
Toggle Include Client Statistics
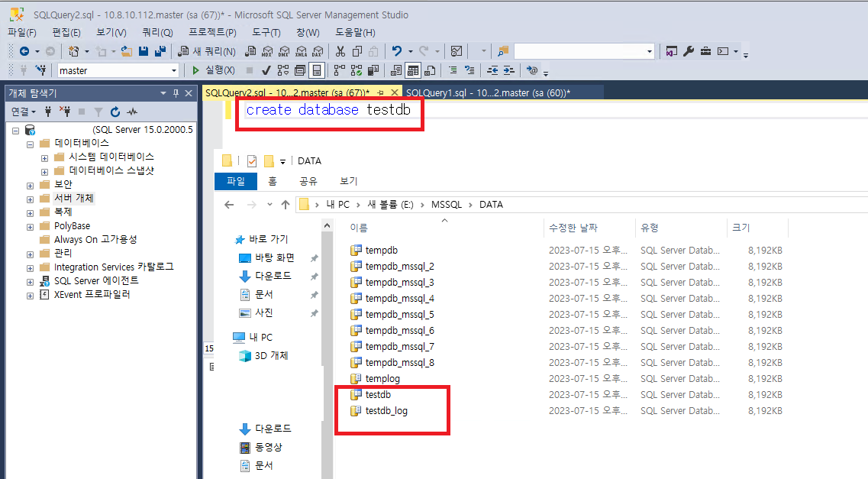(373, 70)
